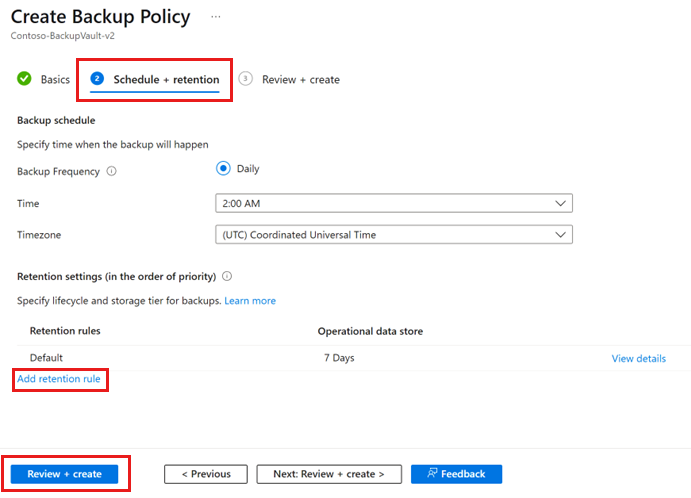Click the step 3 circle icon
Image resolution: width=691 pixels, height=498 pixels.
(x=246, y=79)
